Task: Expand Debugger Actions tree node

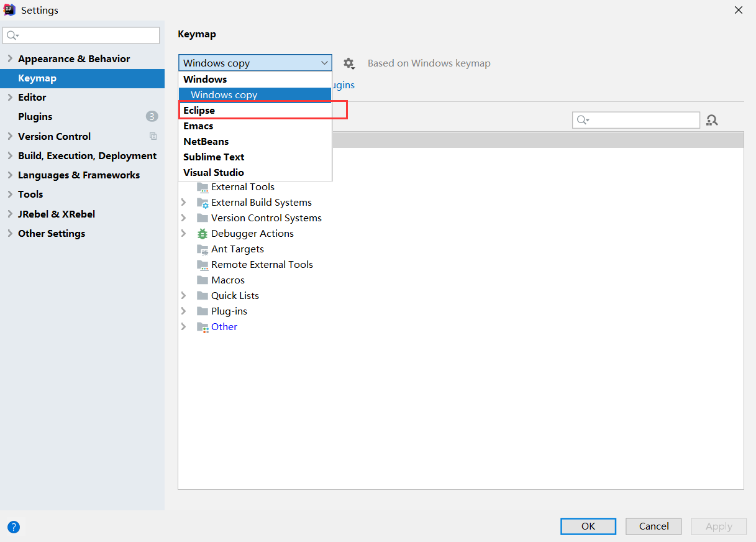Action: pos(183,233)
